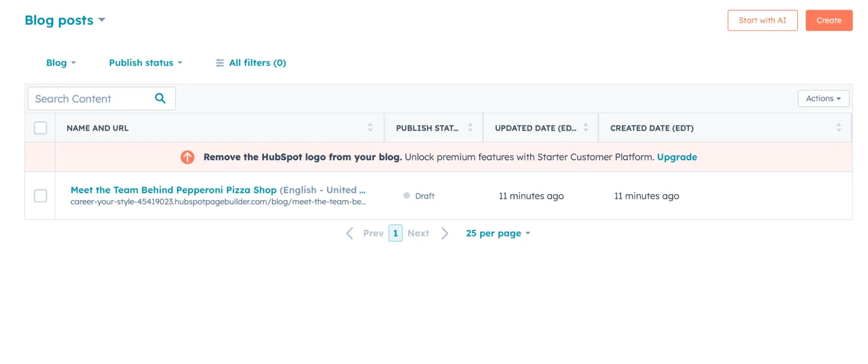Click the next page chevron arrow
868x364 pixels.
click(445, 233)
